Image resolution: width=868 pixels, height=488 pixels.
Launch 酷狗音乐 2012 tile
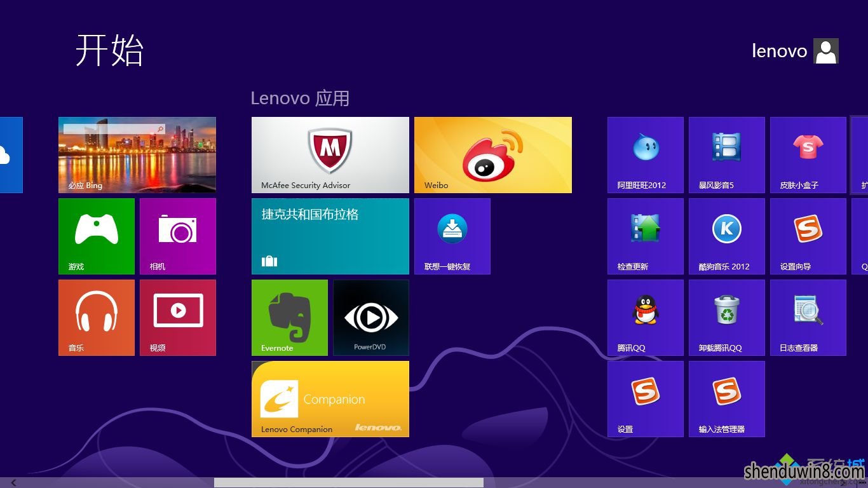click(x=727, y=236)
